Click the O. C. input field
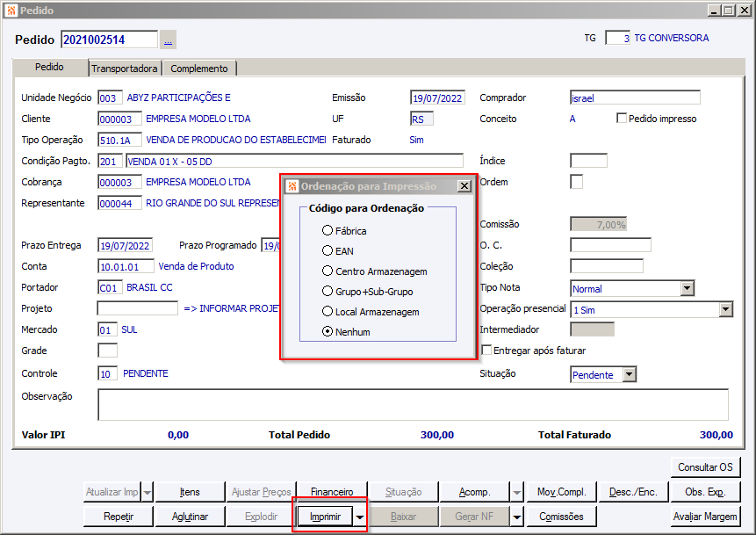This screenshot has width=756, height=535. 610,245
